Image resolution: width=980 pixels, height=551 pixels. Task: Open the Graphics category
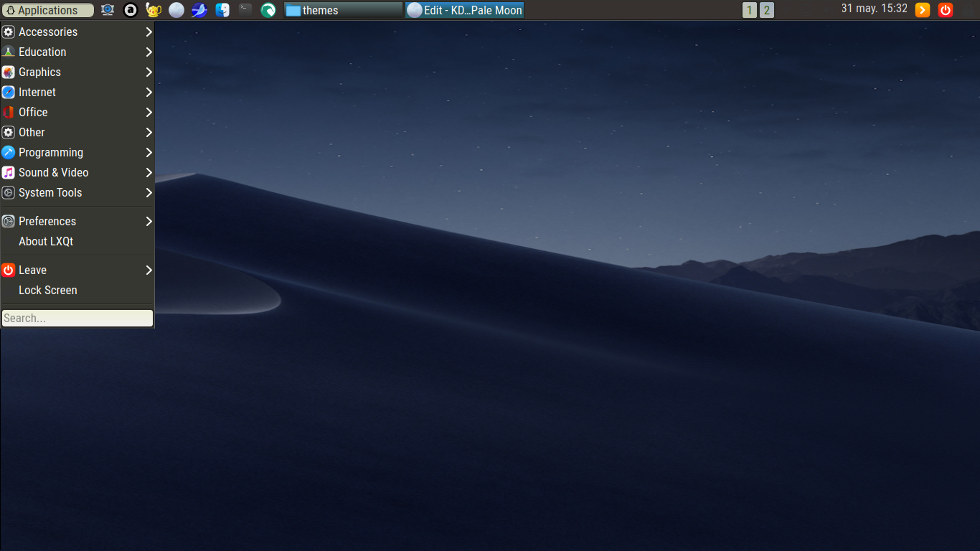tap(77, 72)
